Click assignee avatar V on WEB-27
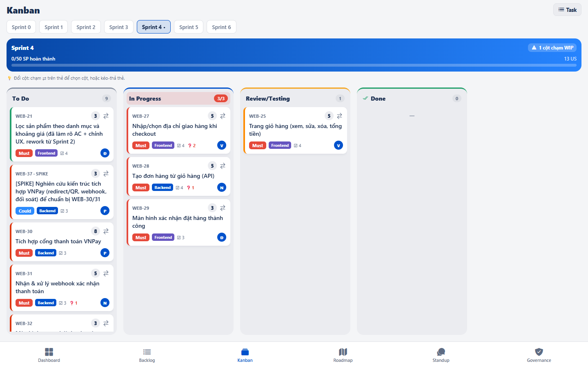The image size is (588, 368). [x=222, y=146]
